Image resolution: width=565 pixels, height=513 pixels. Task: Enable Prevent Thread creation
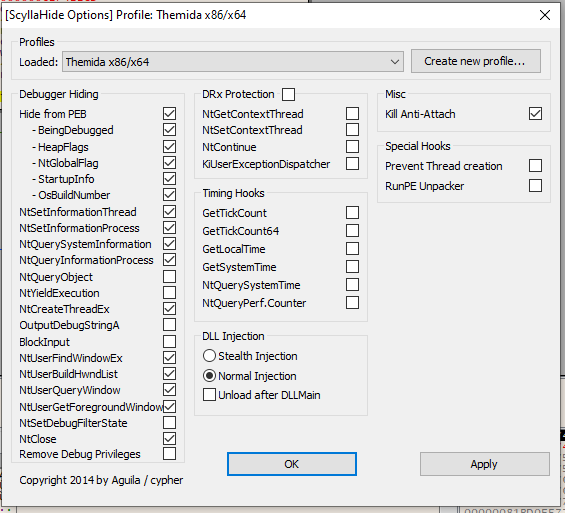[535, 166]
